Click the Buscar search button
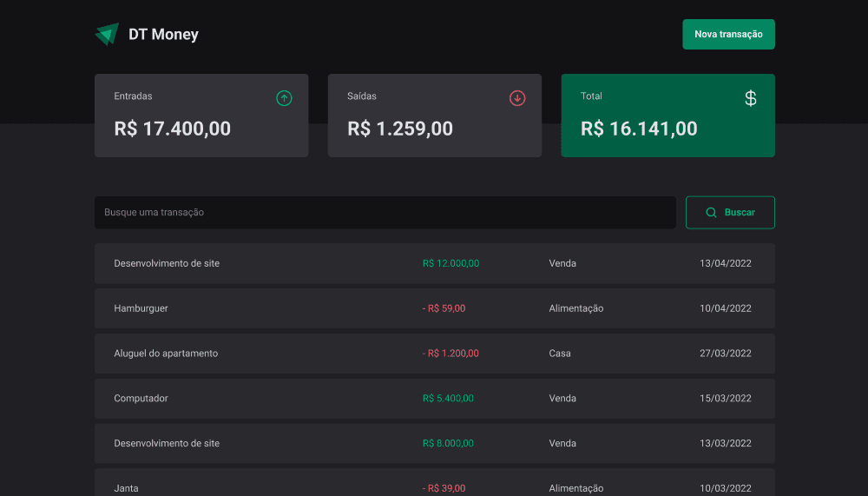This screenshot has width=868, height=496. 730,212
